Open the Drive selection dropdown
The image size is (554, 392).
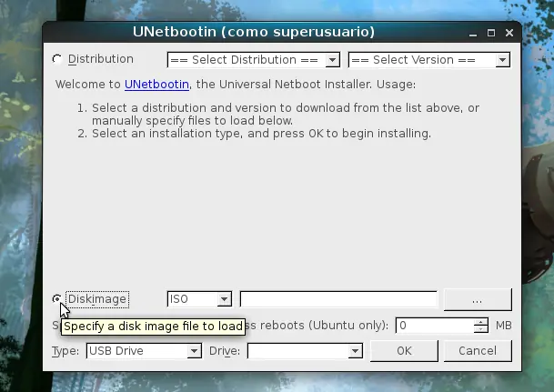(x=305, y=351)
